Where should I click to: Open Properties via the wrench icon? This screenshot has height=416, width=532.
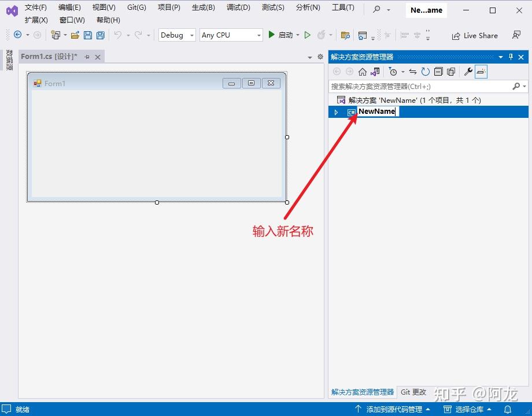click(468, 72)
